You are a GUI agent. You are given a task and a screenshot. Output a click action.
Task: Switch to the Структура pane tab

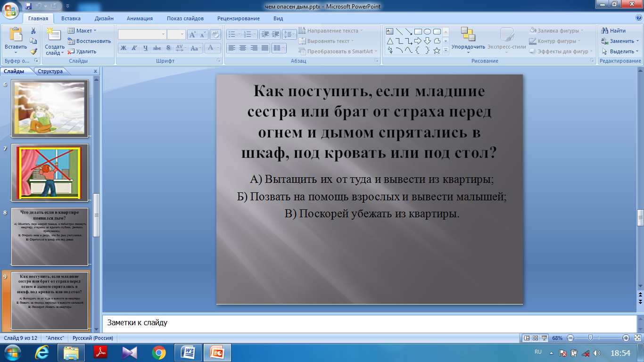(x=50, y=71)
